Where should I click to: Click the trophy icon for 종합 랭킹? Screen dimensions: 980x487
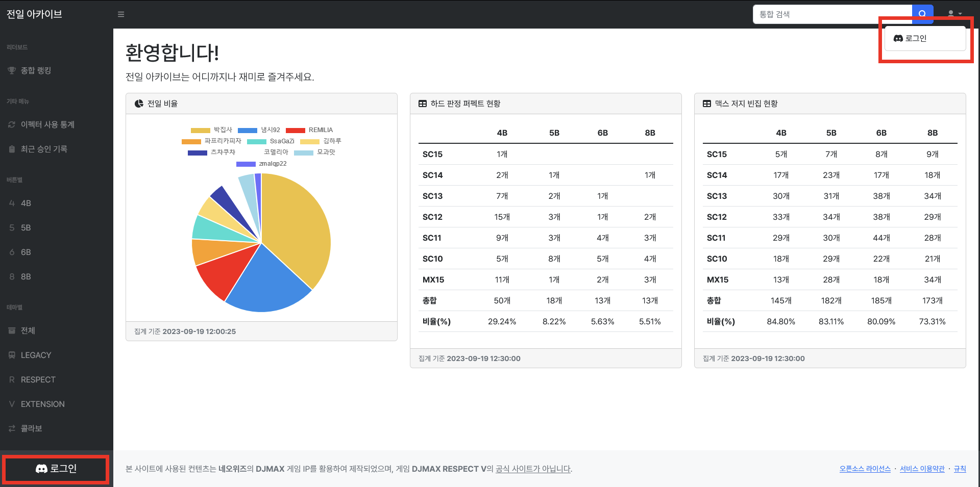click(12, 70)
